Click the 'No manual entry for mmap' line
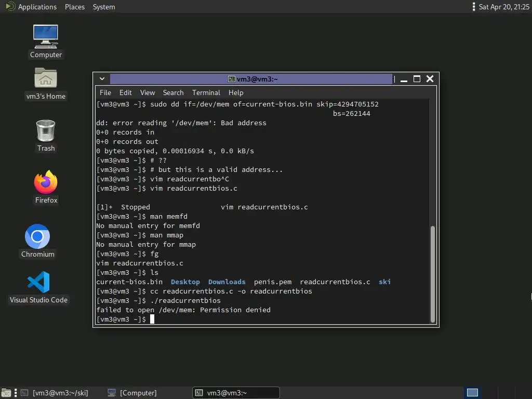The image size is (532, 399). tap(146, 244)
